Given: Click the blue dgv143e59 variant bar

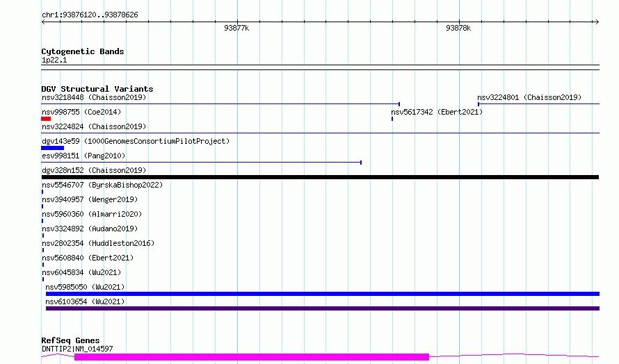Looking at the screenshot, I should 52,148.
